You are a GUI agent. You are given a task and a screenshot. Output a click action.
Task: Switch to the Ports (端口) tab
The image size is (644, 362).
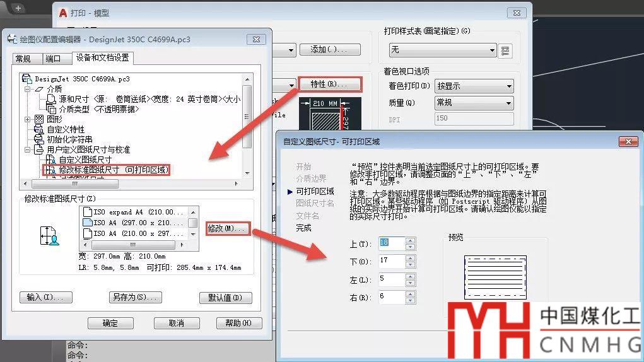(x=54, y=59)
